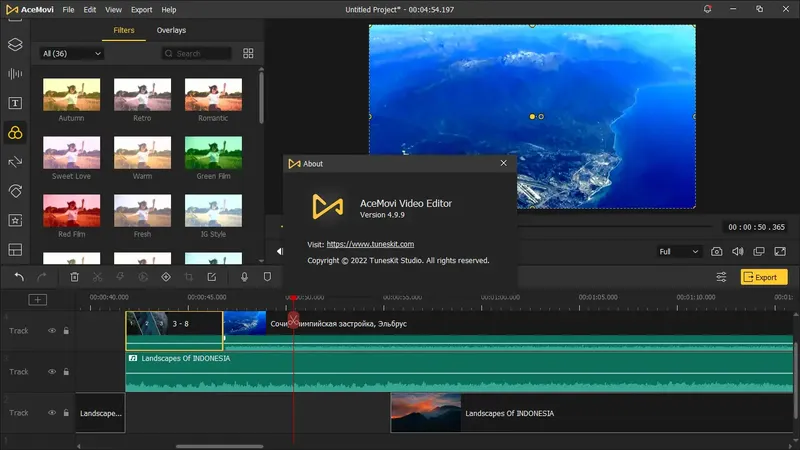800x450 pixels.
Task: Toggle the lock on the middle track
Action: click(66, 371)
